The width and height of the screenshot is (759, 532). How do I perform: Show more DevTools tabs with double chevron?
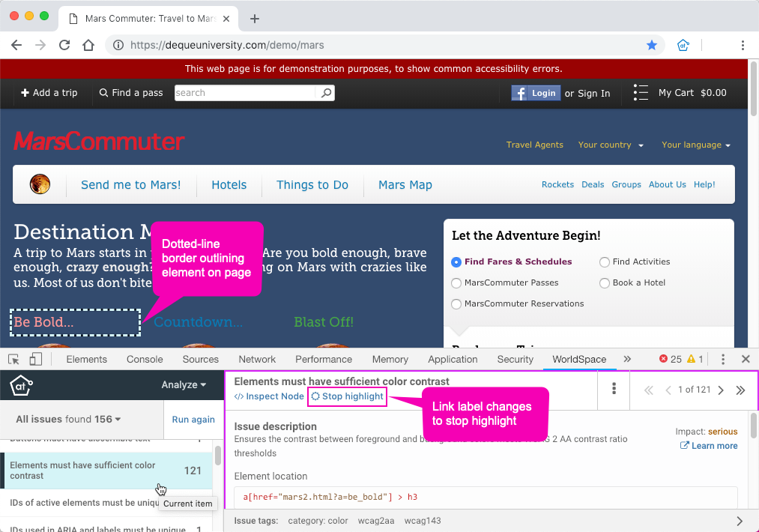pyautogui.click(x=627, y=359)
